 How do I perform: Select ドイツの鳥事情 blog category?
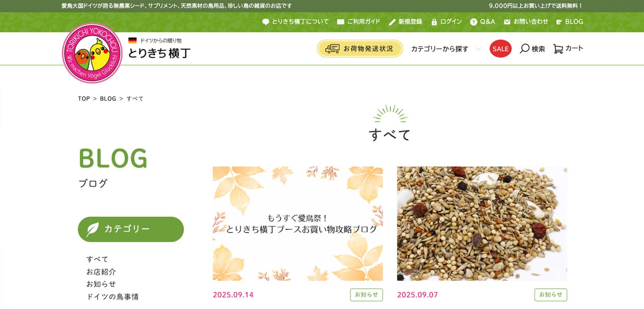click(112, 297)
